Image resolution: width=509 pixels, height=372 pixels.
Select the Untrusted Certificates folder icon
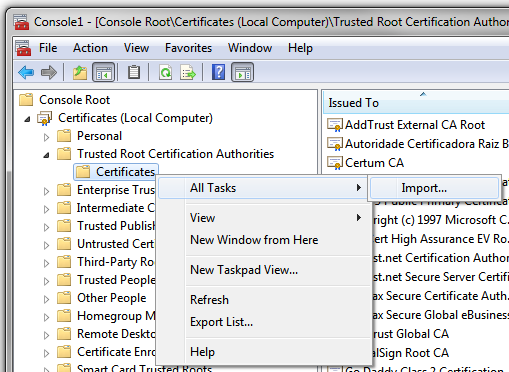click(64, 244)
